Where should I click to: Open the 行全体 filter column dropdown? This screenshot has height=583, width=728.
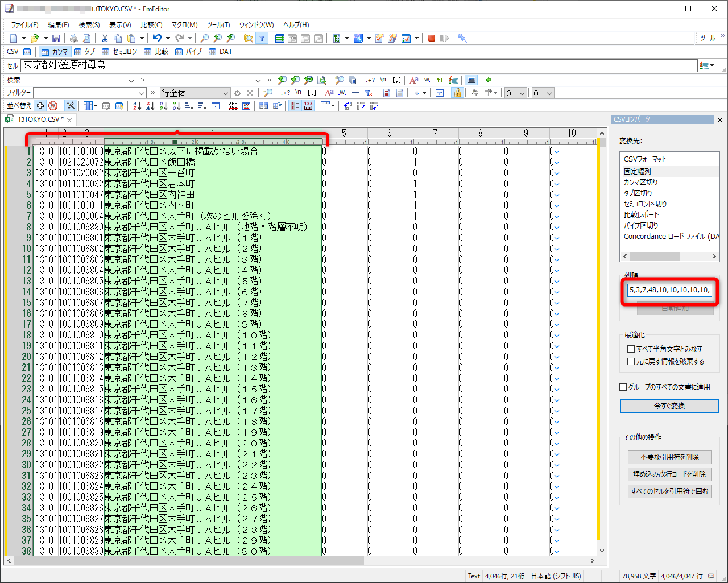click(x=226, y=93)
